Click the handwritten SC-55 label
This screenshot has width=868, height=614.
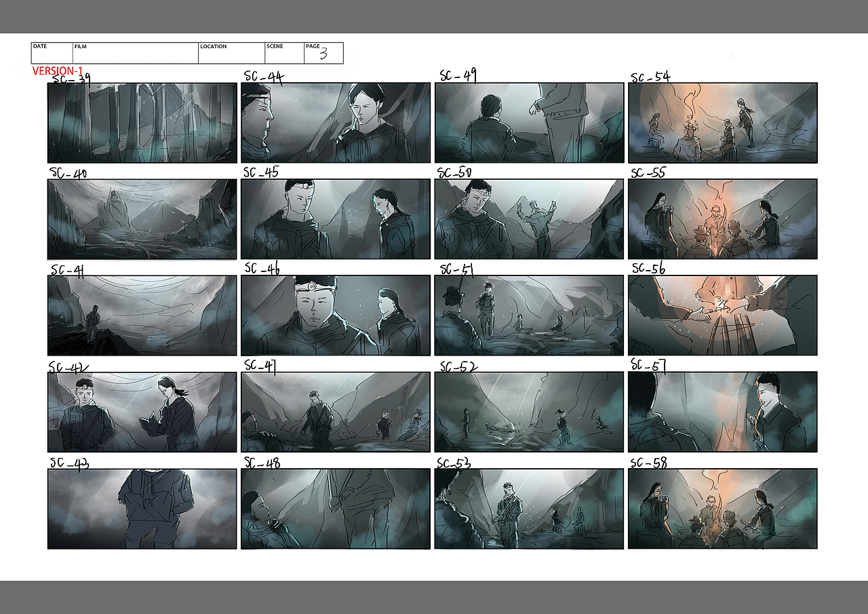(648, 172)
